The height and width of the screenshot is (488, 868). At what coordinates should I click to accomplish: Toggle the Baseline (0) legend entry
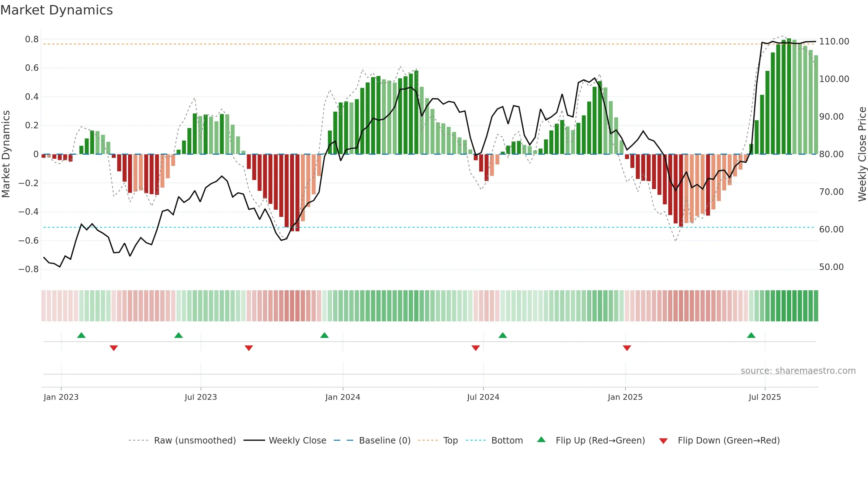[x=372, y=440]
